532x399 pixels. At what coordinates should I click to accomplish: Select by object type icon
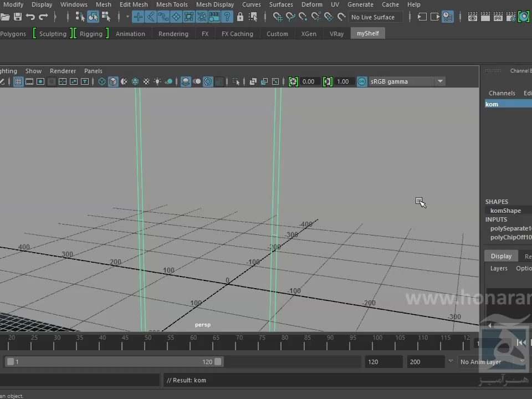click(93, 17)
